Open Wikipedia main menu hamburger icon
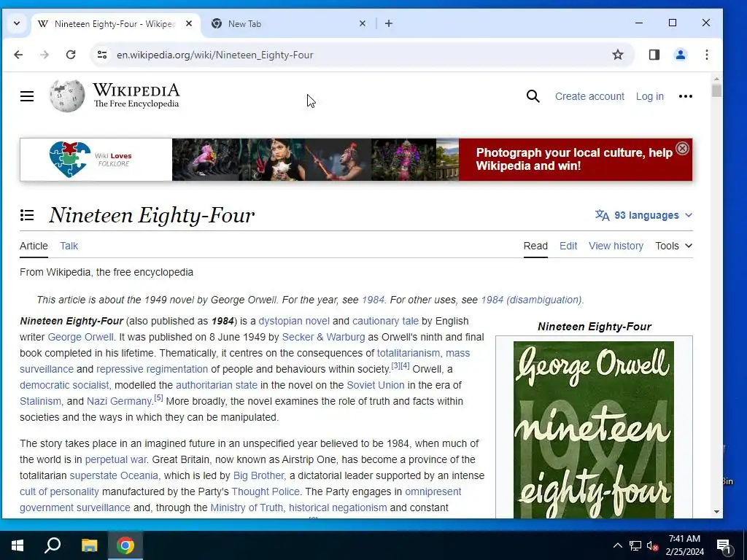Image resolution: width=747 pixels, height=560 pixels. point(27,96)
